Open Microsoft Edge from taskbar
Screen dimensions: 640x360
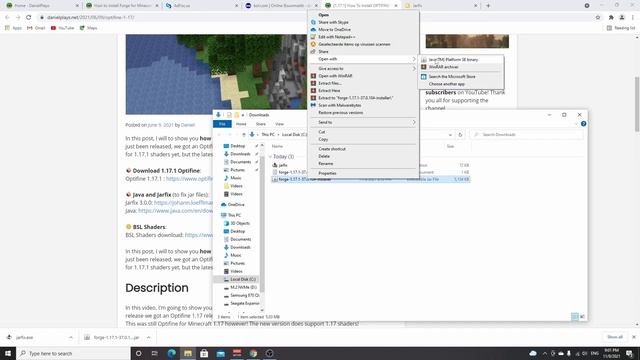tap(171, 353)
